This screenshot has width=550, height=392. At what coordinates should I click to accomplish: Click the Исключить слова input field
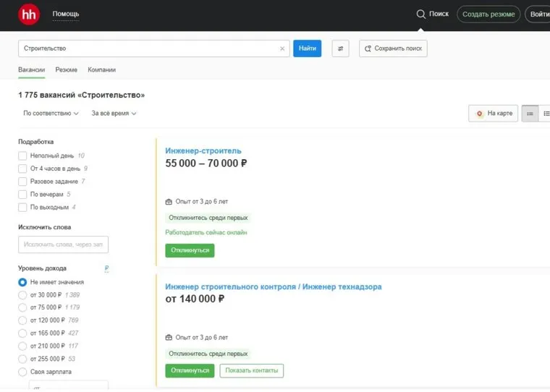(63, 244)
